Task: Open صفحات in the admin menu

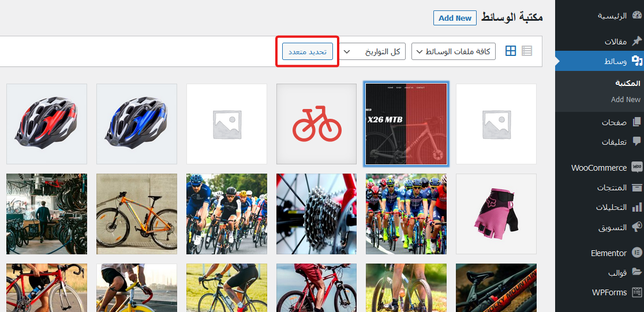Action: tap(615, 122)
